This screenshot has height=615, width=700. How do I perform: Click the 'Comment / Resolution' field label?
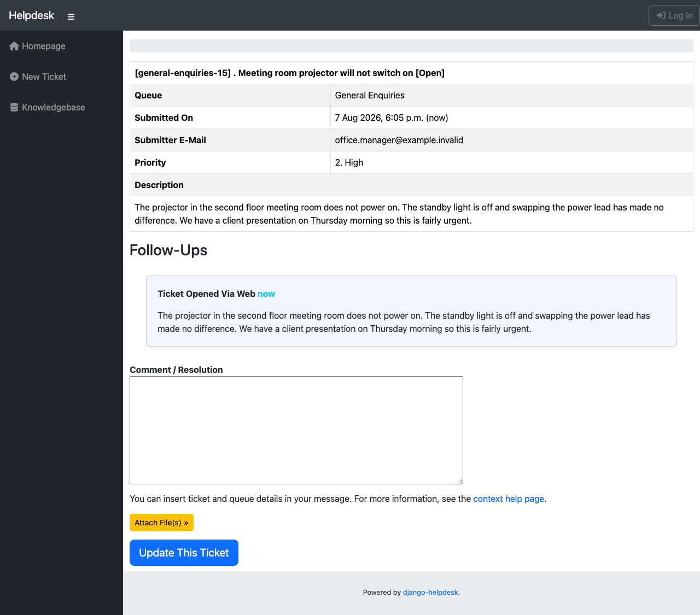tap(176, 370)
